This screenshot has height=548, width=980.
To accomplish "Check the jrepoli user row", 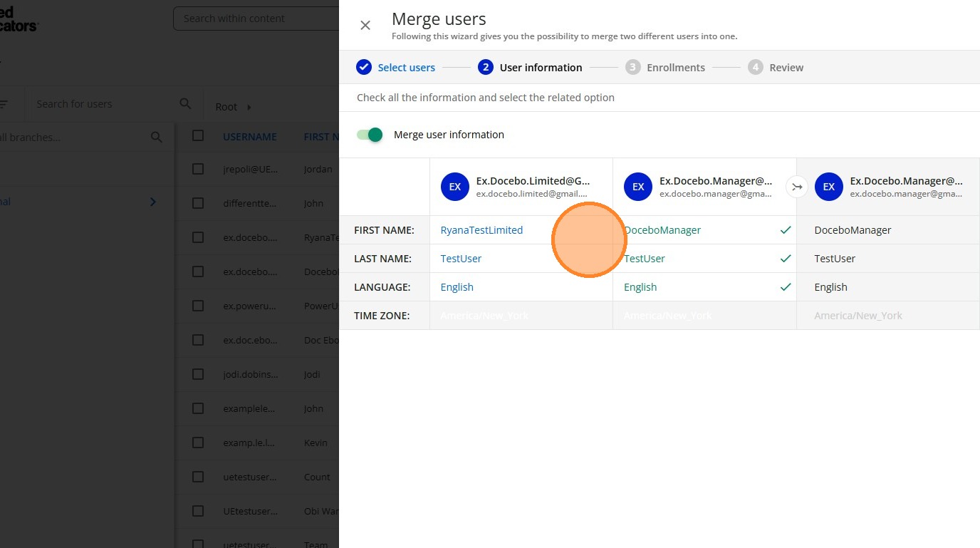I will coord(198,169).
